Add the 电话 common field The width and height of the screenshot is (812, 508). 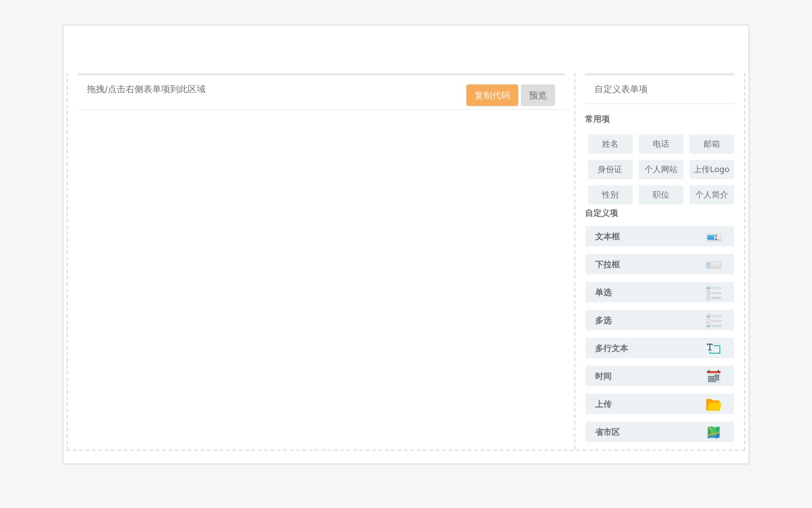point(661,144)
